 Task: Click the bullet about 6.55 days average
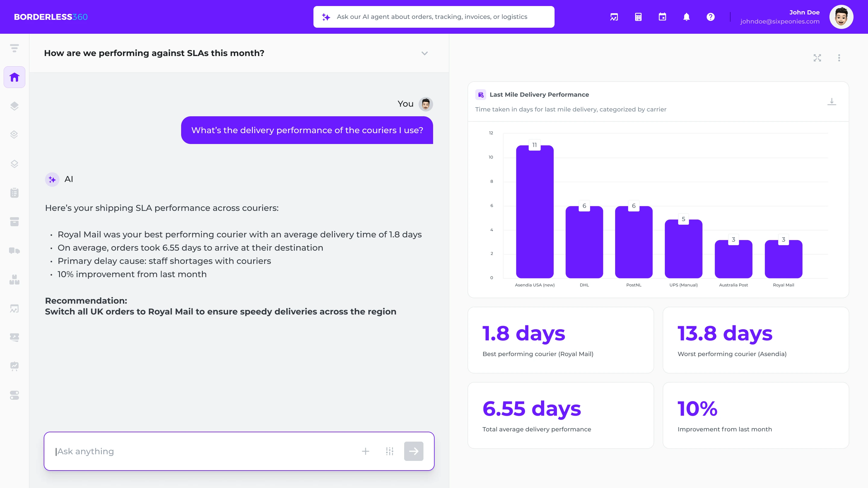[190, 248]
